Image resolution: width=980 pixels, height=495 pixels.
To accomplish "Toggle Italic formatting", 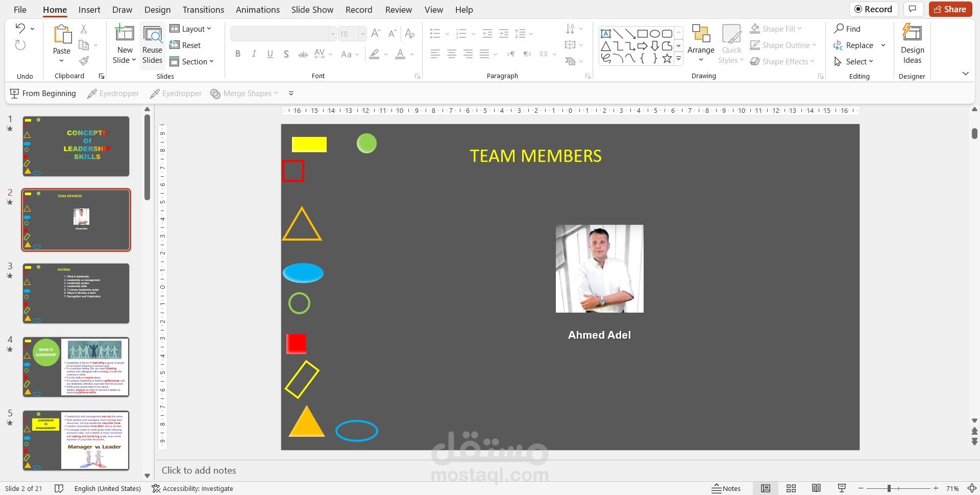I will click(x=254, y=54).
